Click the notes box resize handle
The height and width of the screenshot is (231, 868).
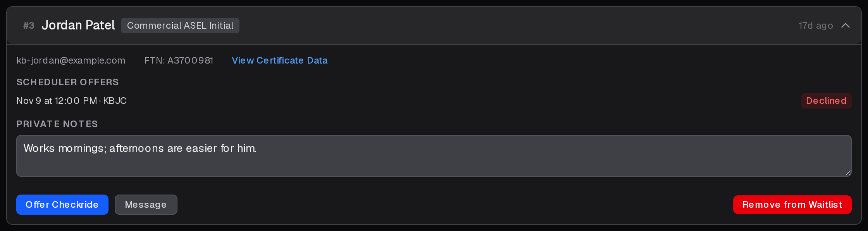pyautogui.click(x=848, y=173)
